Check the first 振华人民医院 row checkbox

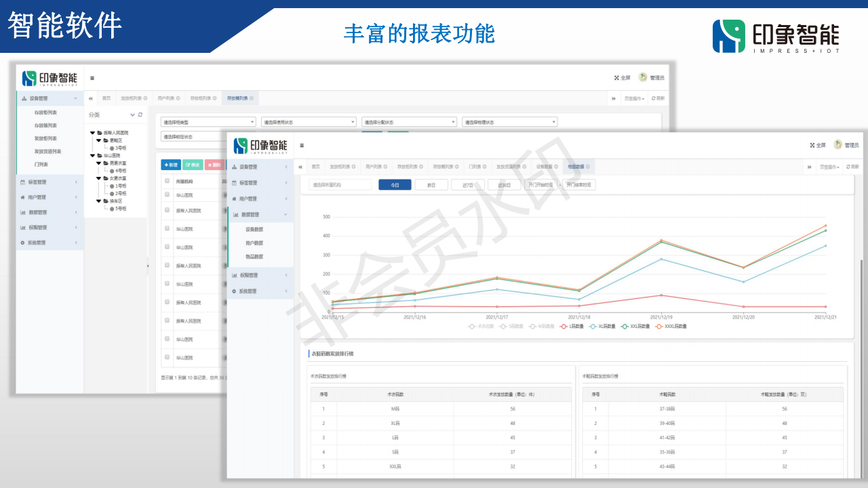coord(167,211)
